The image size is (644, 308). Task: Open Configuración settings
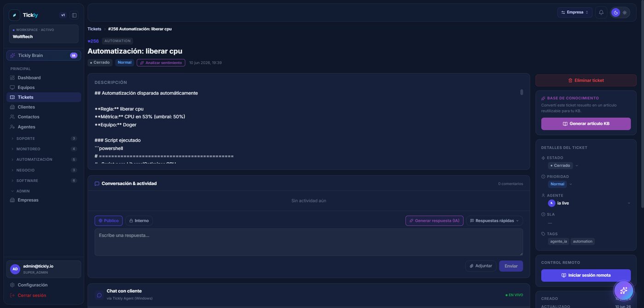[44, 285]
